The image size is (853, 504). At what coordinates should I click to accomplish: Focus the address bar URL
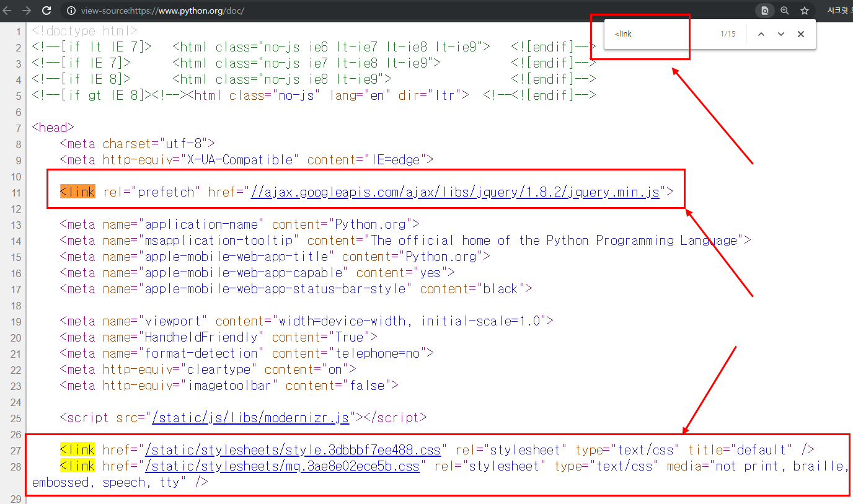[x=162, y=11]
